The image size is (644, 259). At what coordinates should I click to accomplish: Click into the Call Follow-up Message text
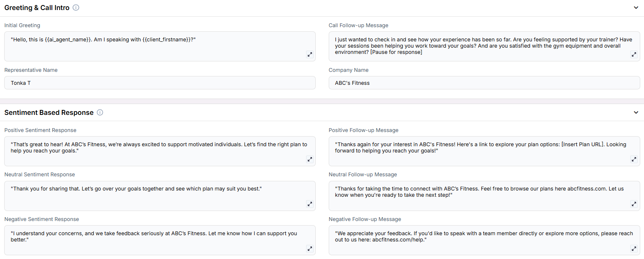(x=484, y=46)
